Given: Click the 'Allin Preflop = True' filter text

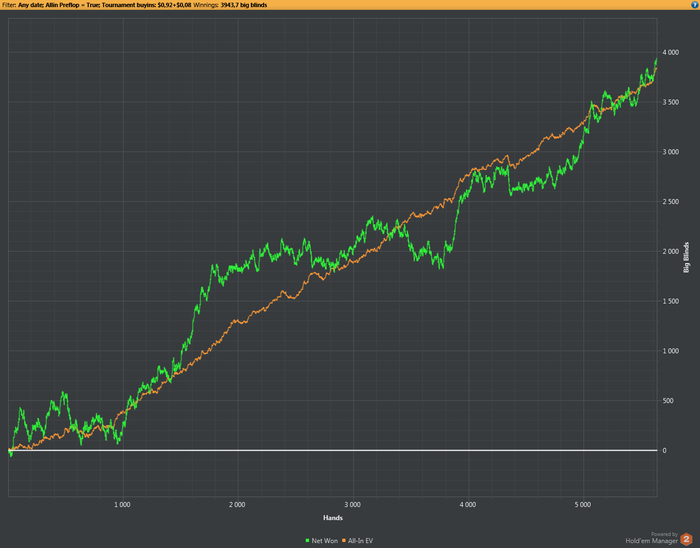Looking at the screenshot, I should click(72, 5).
